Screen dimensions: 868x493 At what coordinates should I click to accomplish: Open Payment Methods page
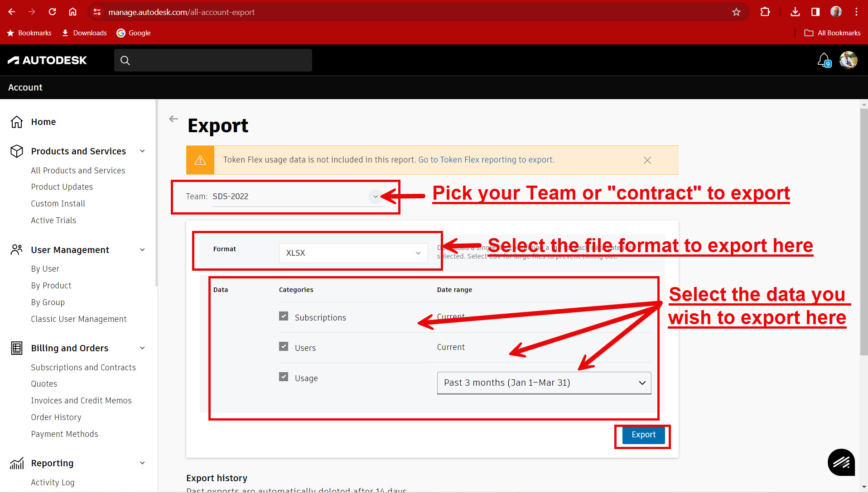tap(64, 434)
